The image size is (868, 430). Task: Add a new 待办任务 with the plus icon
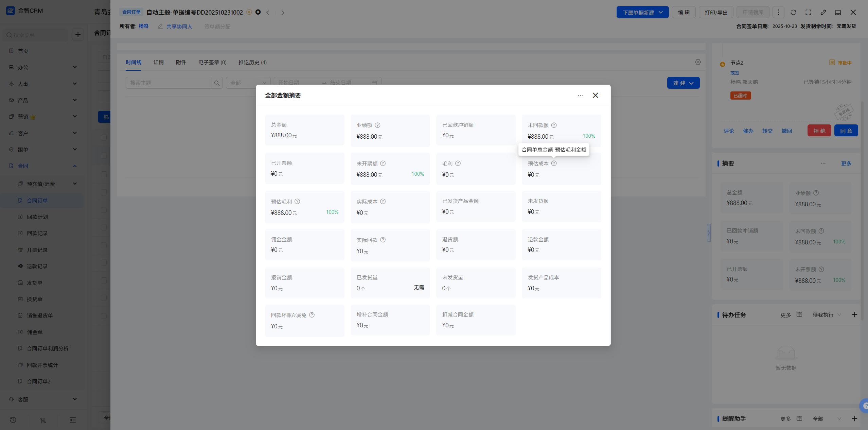pyautogui.click(x=854, y=315)
